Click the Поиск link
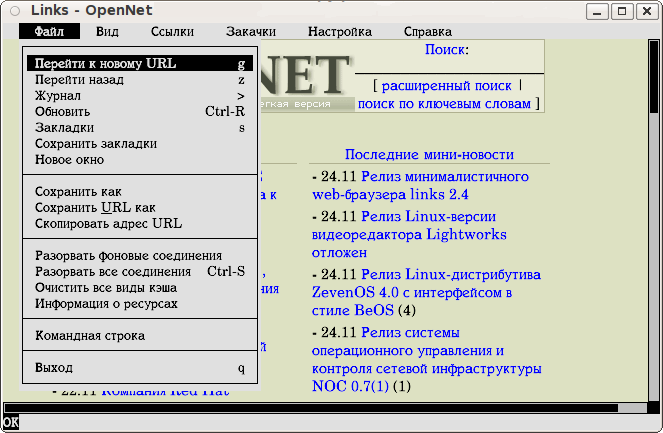 (x=444, y=50)
